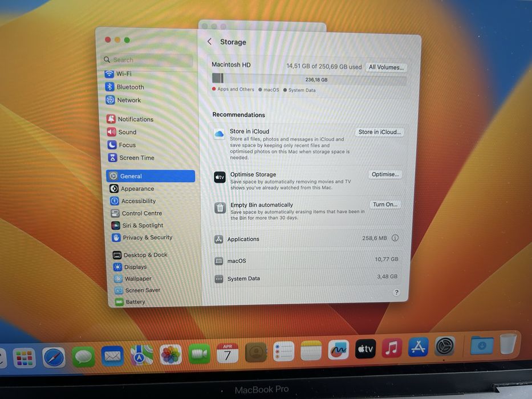Open Messages from the Dock
This screenshot has height=399, width=532.
click(x=83, y=357)
